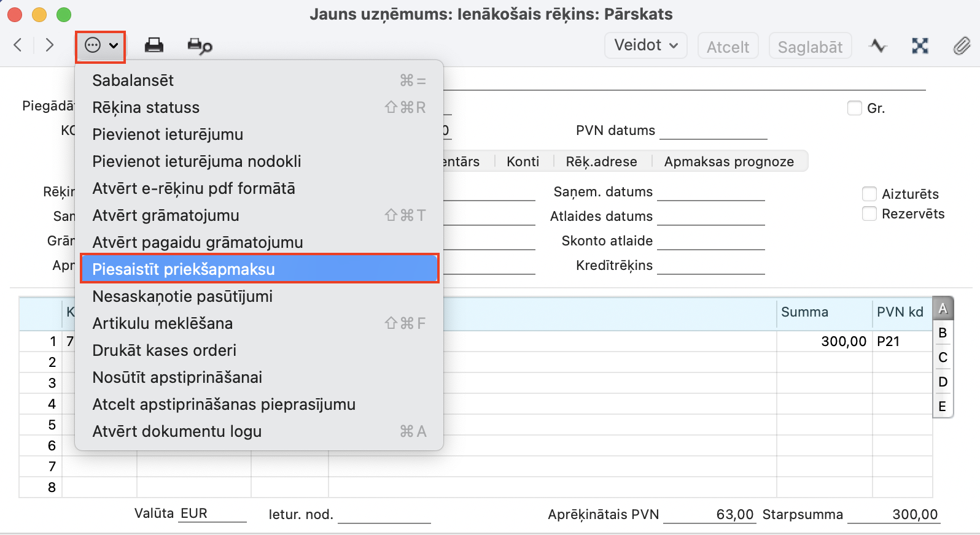The image size is (980, 535).
Task: Close the operations menu dropdown button
Action: [101, 46]
